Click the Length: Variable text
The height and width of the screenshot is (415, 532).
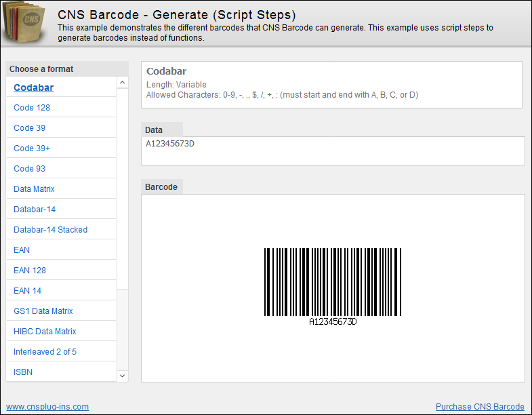(x=176, y=85)
